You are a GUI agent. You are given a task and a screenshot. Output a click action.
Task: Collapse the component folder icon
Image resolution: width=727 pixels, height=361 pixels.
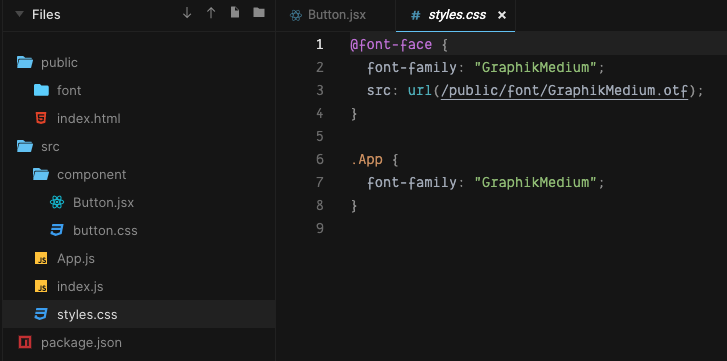(41, 174)
